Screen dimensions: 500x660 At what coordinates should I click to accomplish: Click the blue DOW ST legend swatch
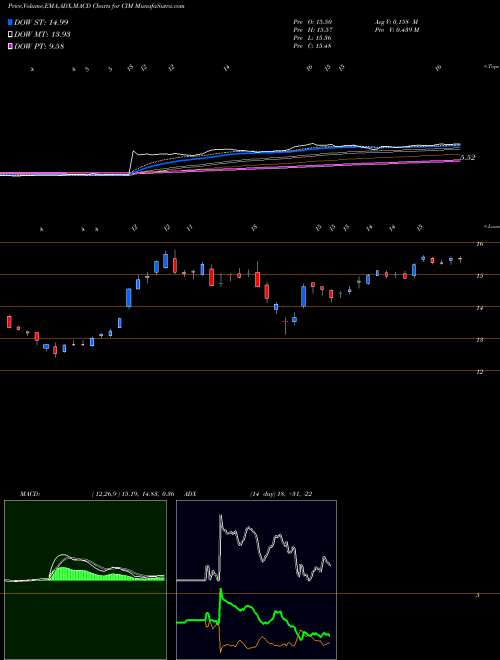10,22
